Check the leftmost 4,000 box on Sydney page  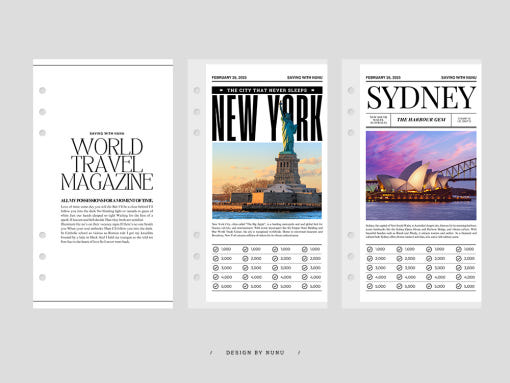point(370,277)
